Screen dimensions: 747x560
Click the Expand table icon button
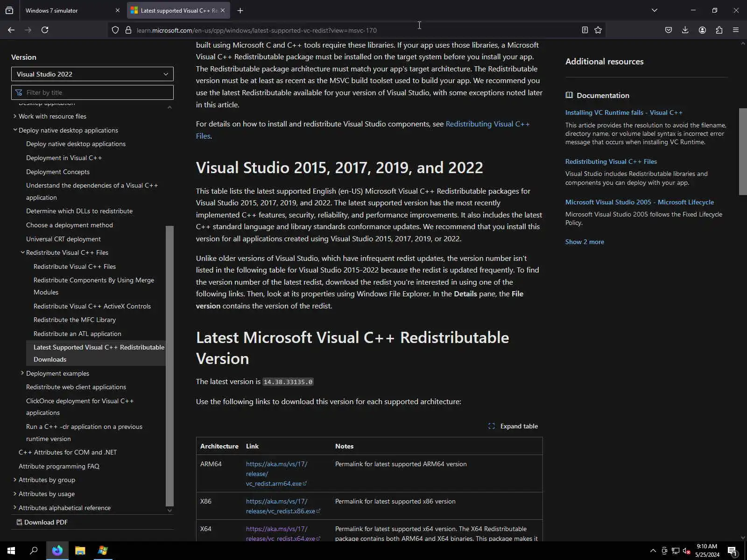pyautogui.click(x=513, y=426)
